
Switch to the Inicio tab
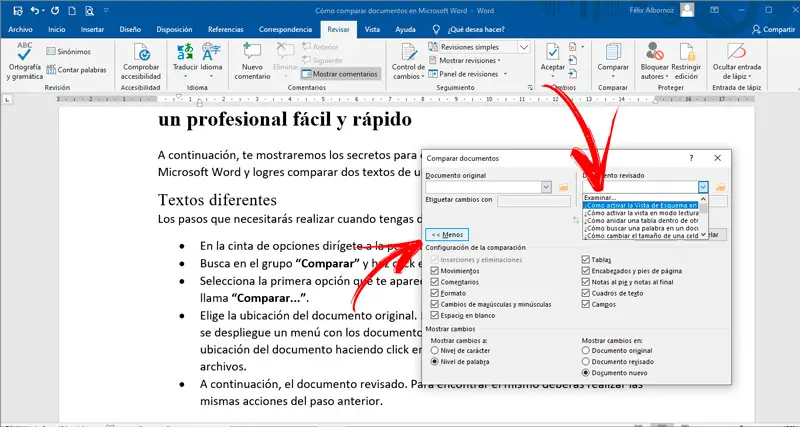pos(57,30)
